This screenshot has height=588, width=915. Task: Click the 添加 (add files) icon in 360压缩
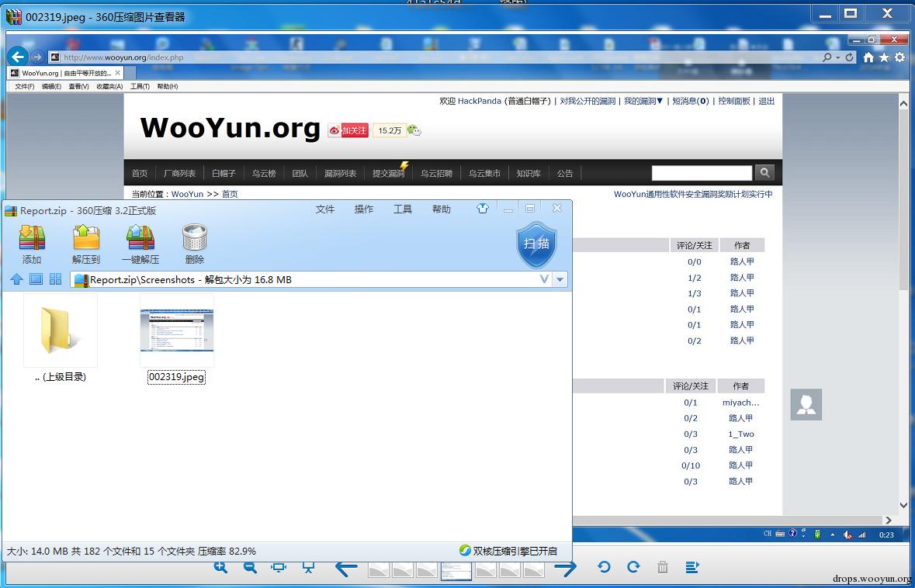[x=32, y=237]
